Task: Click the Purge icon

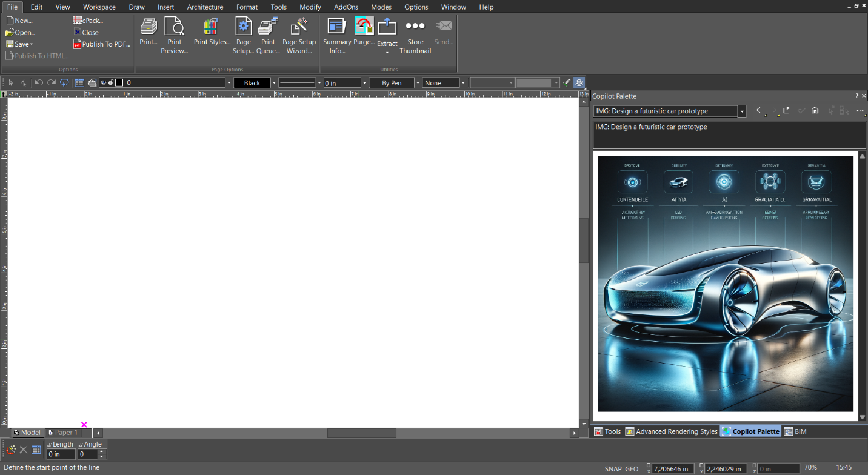Action: coord(364,26)
